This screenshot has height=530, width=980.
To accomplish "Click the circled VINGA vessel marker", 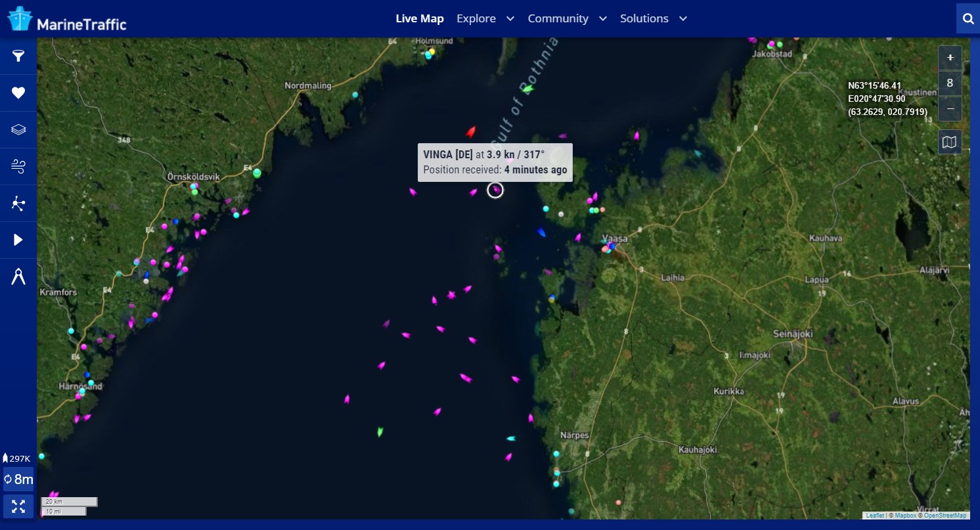I will point(495,190).
